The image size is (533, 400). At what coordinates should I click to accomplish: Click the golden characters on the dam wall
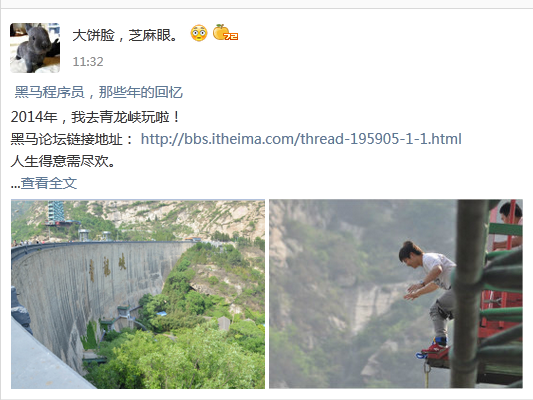coord(107,268)
